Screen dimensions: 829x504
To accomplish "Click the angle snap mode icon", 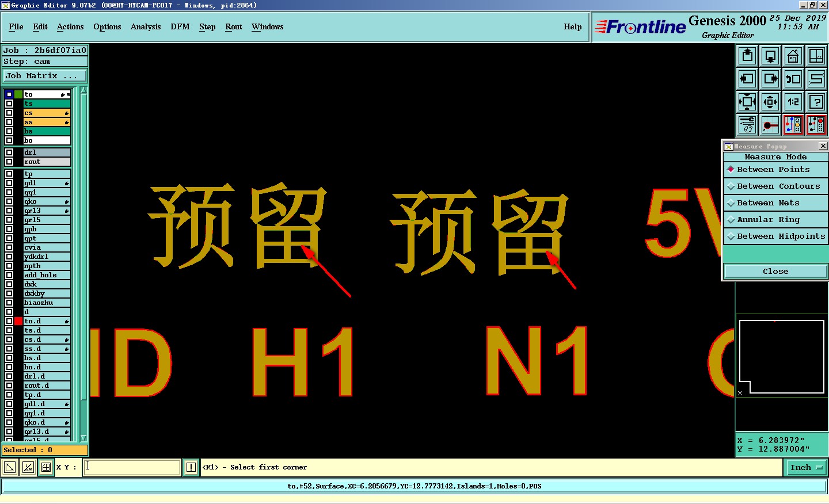I will point(28,467).
